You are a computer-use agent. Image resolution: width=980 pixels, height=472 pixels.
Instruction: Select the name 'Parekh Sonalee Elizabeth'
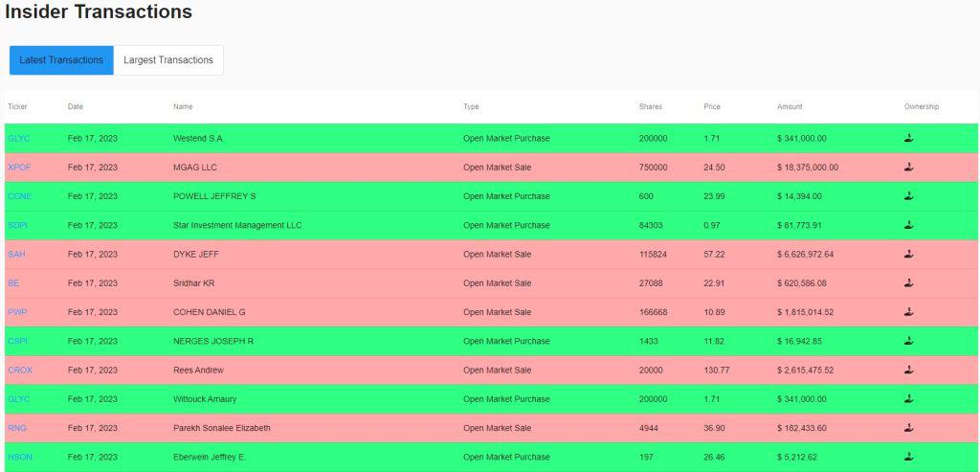coord(222,428)
